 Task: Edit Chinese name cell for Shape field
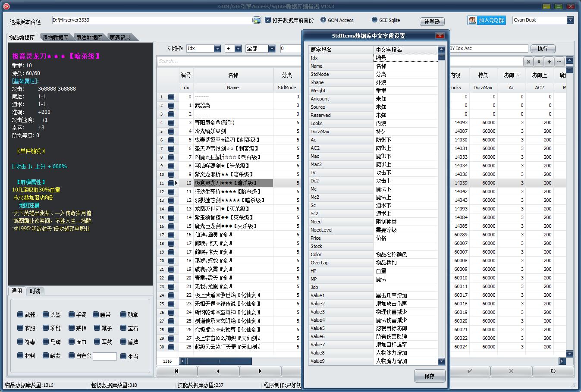coord(405,82)
